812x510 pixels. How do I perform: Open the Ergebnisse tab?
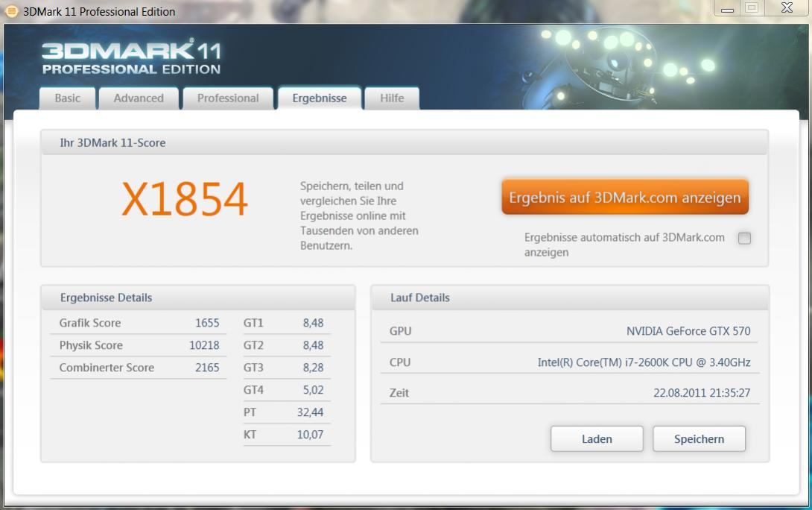coord(320,98)
